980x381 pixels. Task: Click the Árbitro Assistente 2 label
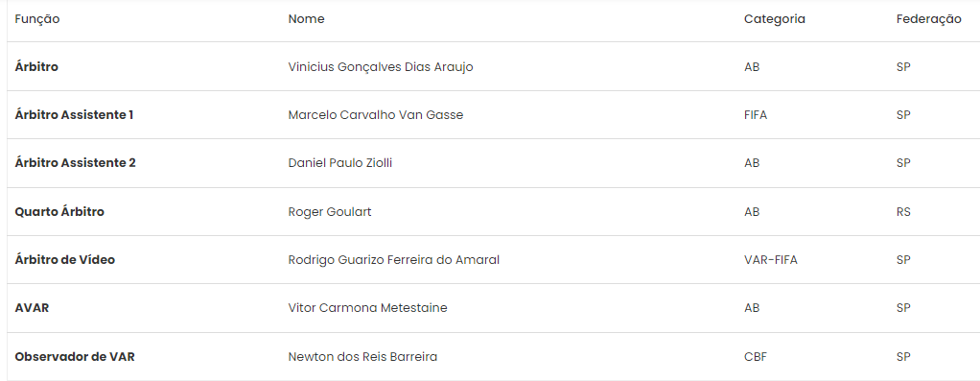coord(76,163)
